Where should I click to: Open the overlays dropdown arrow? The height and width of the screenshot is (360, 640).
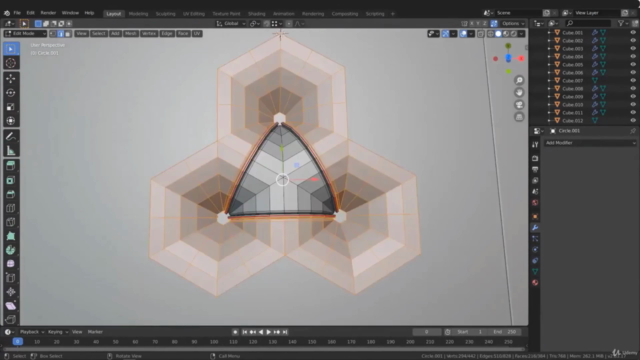[x=471, y=34]
